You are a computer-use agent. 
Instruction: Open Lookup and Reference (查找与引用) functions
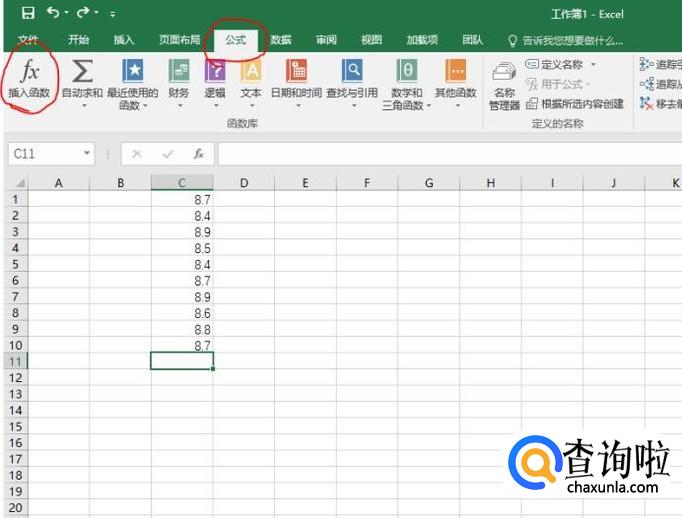(352, 72)
